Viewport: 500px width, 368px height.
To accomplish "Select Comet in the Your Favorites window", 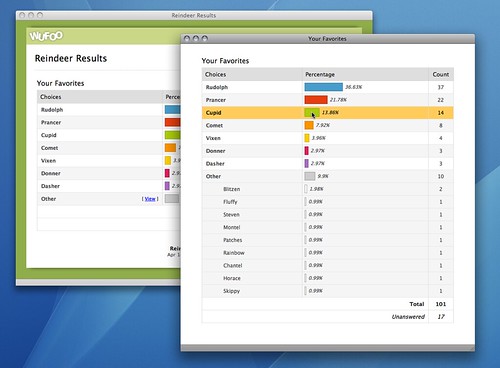I will click(x=214, y=125).
